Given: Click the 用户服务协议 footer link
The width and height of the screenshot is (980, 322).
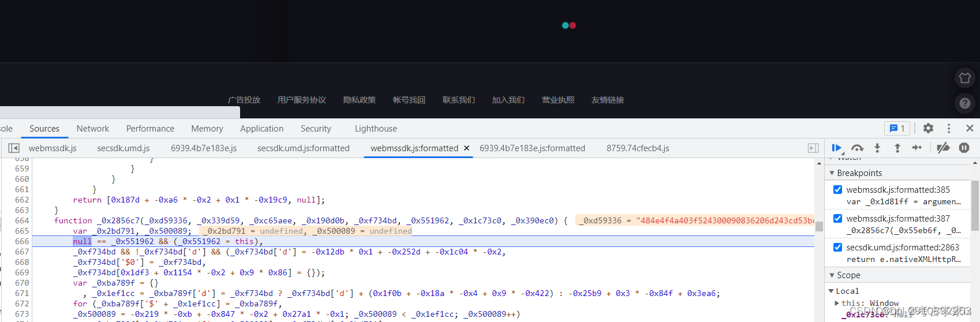Looking at the screenshot, I should 302,100.
